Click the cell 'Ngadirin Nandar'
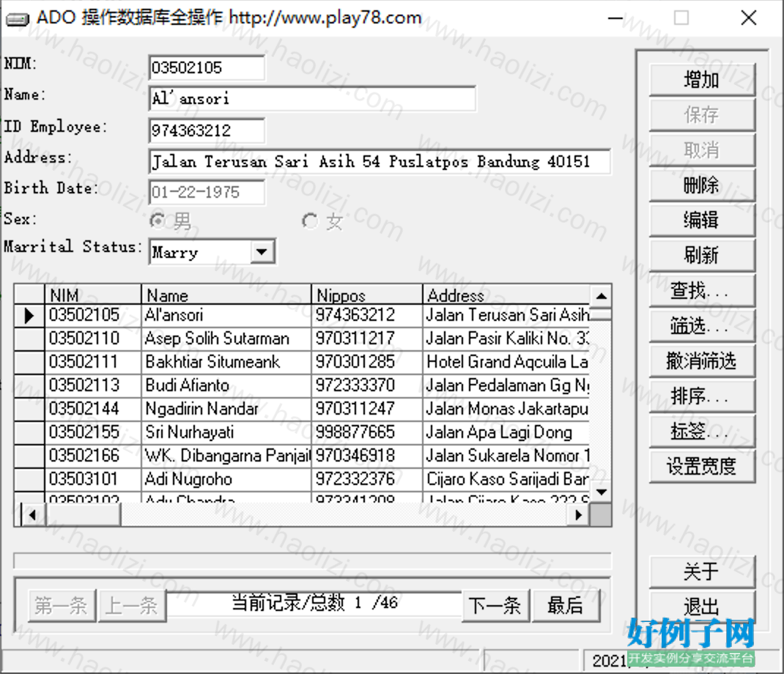This screenshot has width=784, height=674. pos(226,410)
